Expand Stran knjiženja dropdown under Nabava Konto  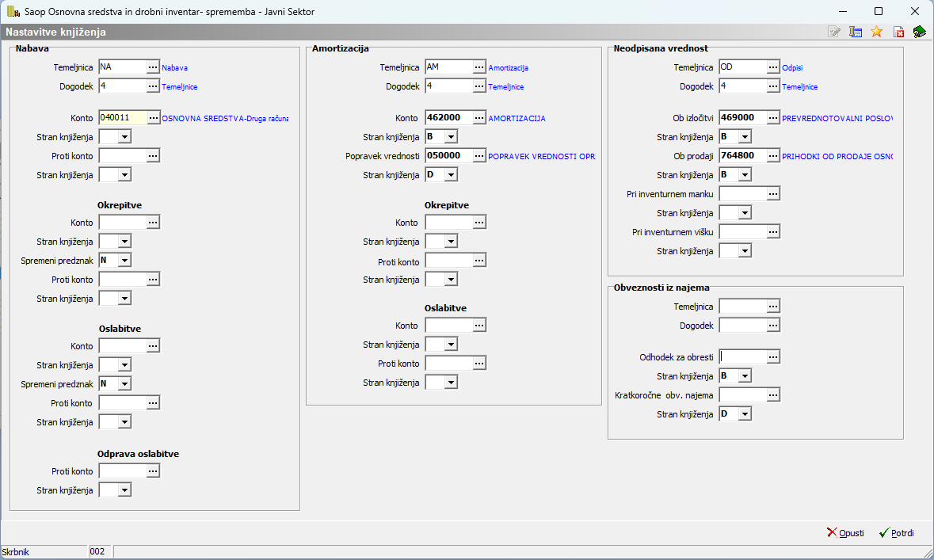tap(124, 137)
